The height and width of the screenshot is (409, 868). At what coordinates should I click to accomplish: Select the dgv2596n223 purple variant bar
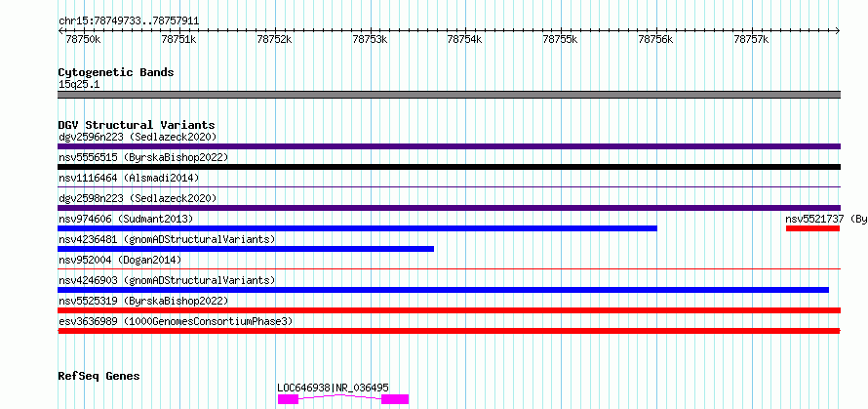[x=449, y=146]
